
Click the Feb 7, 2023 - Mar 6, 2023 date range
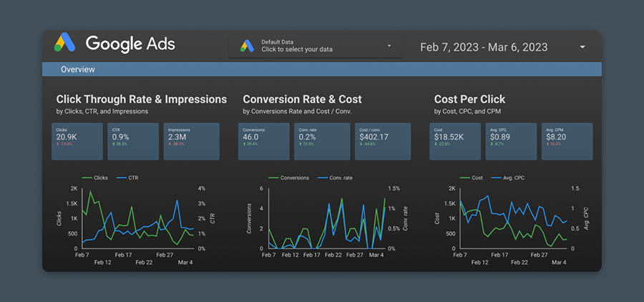484,47
